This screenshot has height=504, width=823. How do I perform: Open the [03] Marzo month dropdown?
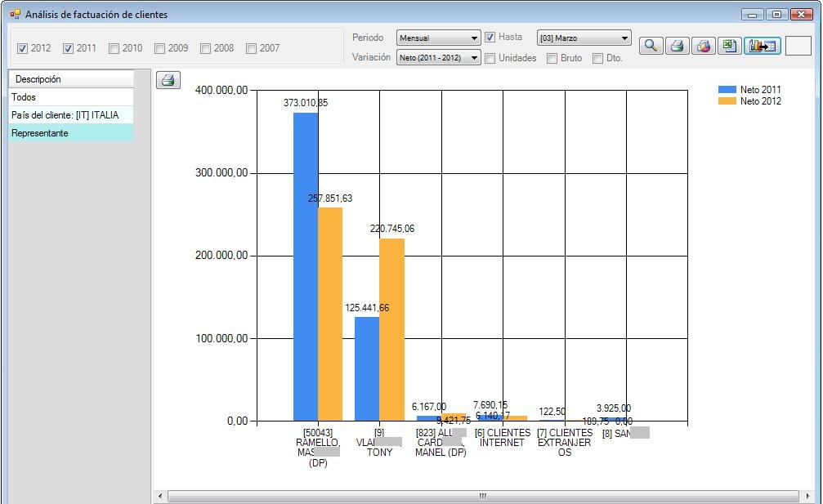pyautogui.click(x=584, y=38)
